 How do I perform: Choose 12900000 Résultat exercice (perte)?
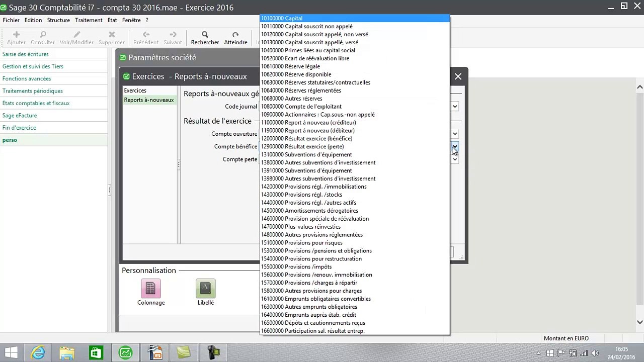(355, 147)
